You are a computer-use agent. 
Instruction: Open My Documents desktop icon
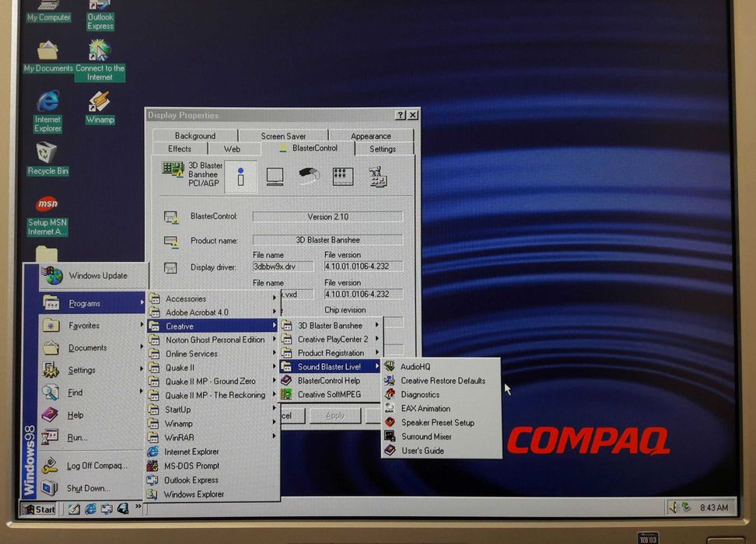[x=48, y=57]
